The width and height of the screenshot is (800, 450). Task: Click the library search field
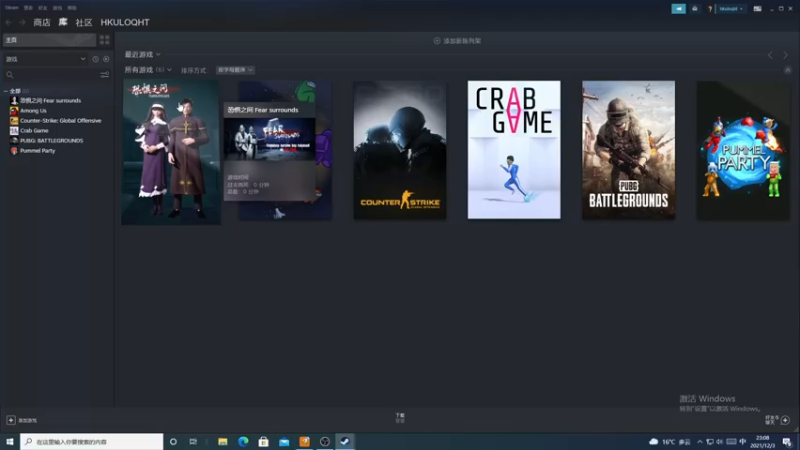[51, 75]
